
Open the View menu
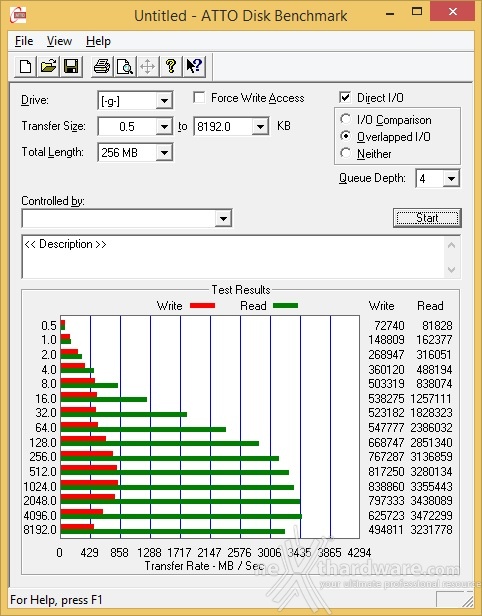point(59,41)
